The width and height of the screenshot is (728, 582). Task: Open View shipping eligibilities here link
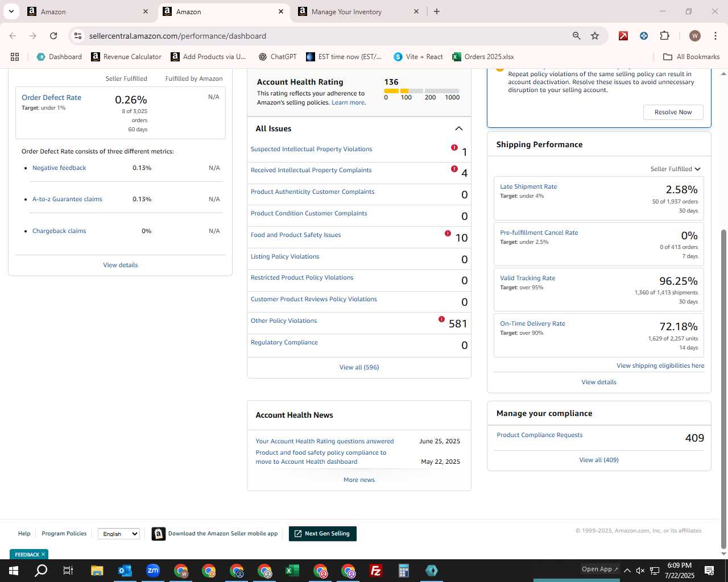pos(660,365)
